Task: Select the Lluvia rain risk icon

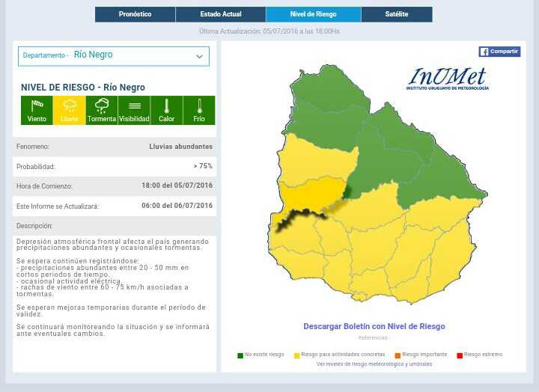Action: click(69, 110)
